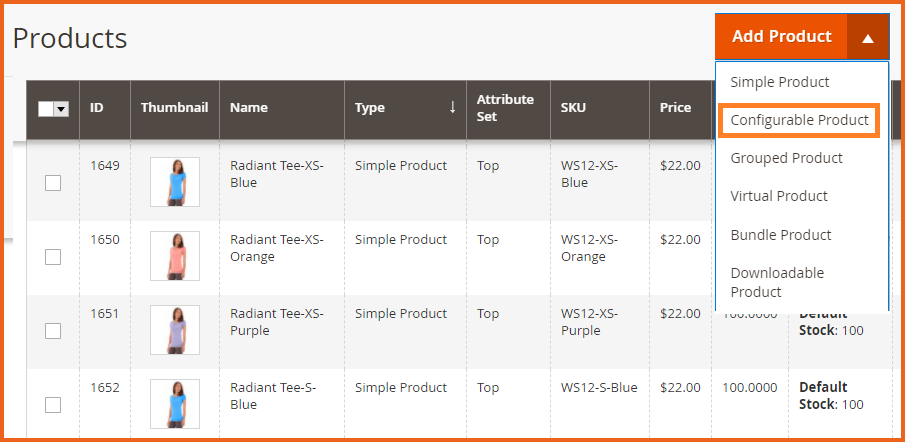Sort by the Name column header
This screenshot has width=905, height=442.
coord(249,108)
